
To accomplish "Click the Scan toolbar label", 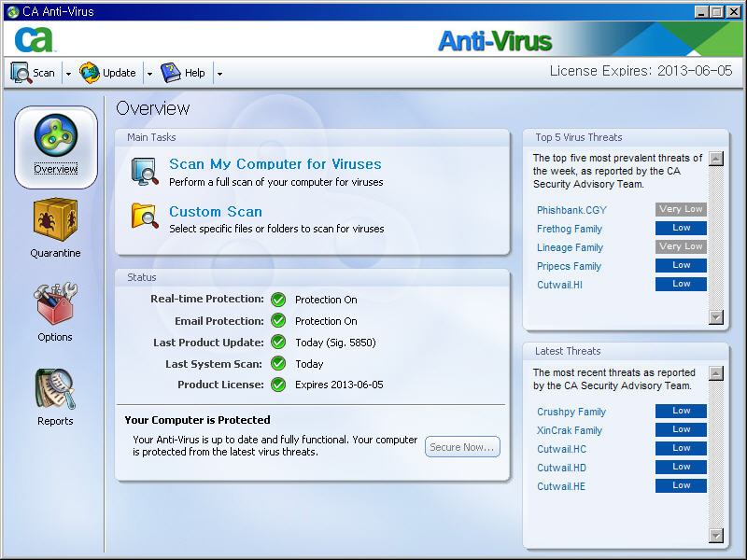I will [x=44, y=73].
